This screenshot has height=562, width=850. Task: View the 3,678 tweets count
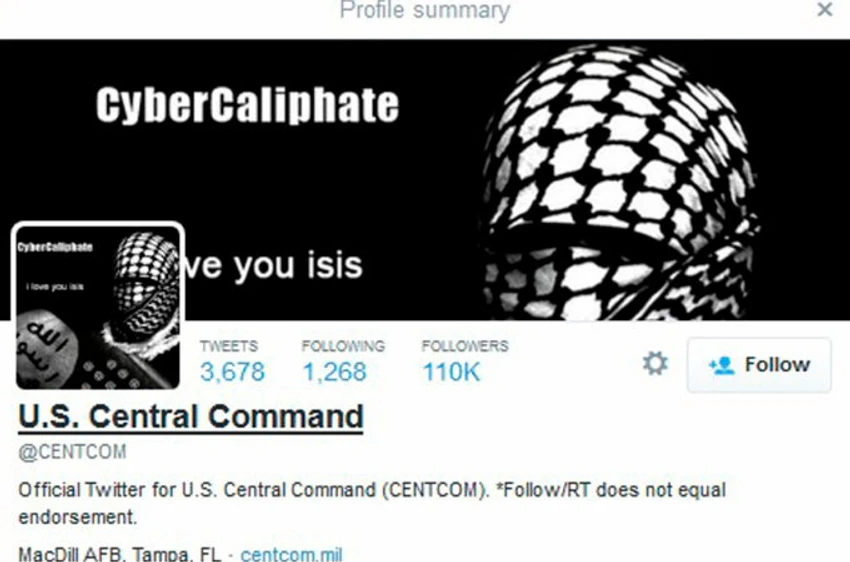click(232, 372)
